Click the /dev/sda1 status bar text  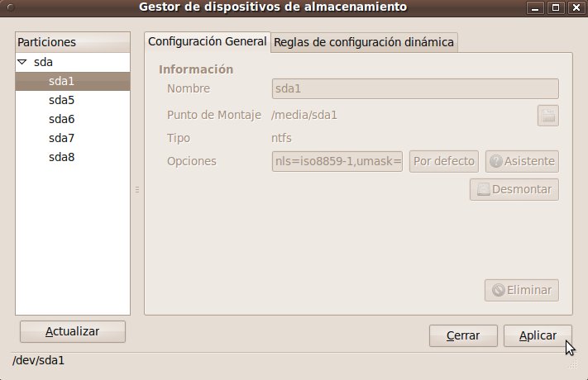[x=38, y=360]
